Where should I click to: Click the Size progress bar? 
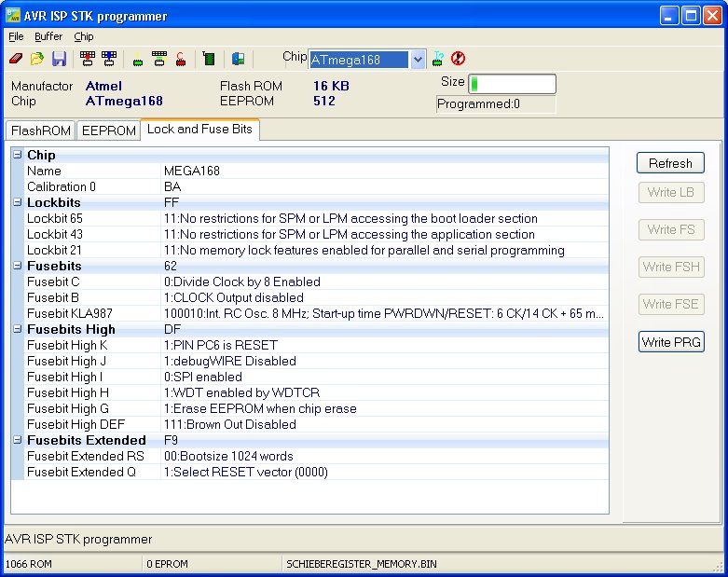pyautogui.click(x=511, y=85)
